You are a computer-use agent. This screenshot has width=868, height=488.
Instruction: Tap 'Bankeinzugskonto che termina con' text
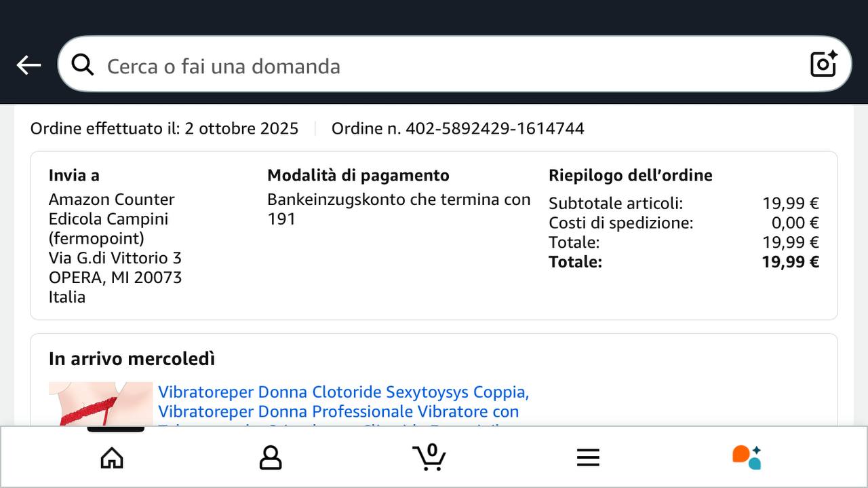[x=399, y=200]
